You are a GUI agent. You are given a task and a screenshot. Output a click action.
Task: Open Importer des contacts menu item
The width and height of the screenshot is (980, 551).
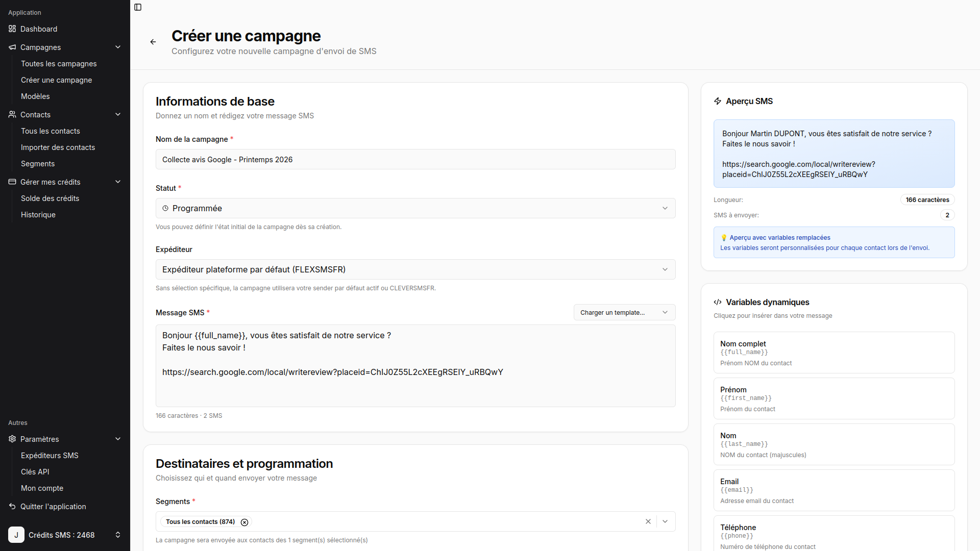(58, 147)
